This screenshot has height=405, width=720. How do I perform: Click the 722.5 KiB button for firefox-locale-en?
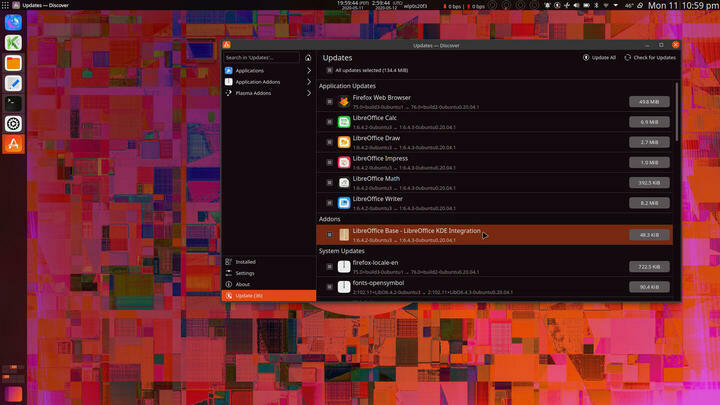[x=649, y=266]
